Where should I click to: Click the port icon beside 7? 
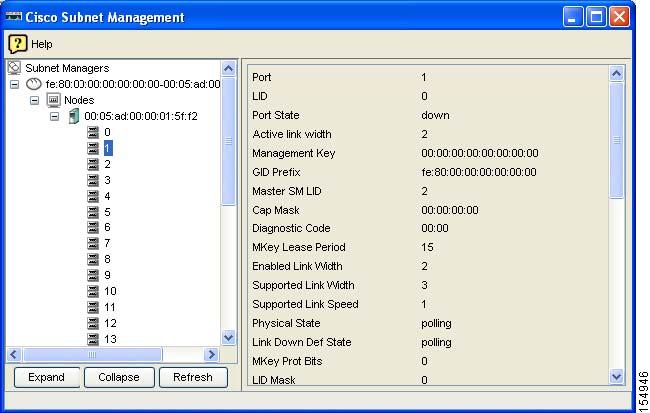pos(93,243)
